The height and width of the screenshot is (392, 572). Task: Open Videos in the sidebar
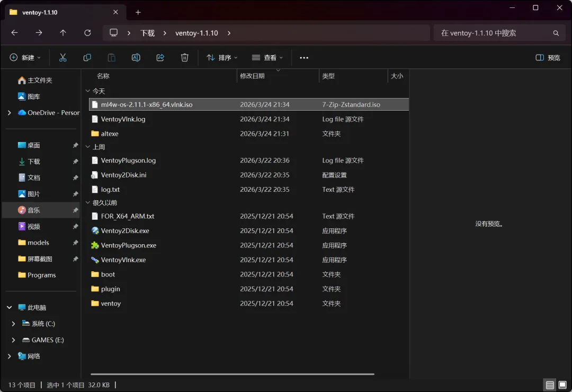coord(29,226)
